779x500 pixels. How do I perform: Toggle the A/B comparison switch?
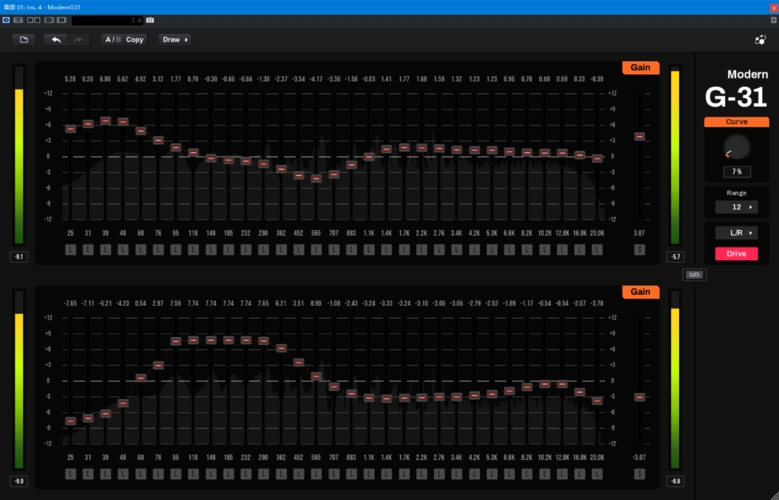(x=111, y=40)
